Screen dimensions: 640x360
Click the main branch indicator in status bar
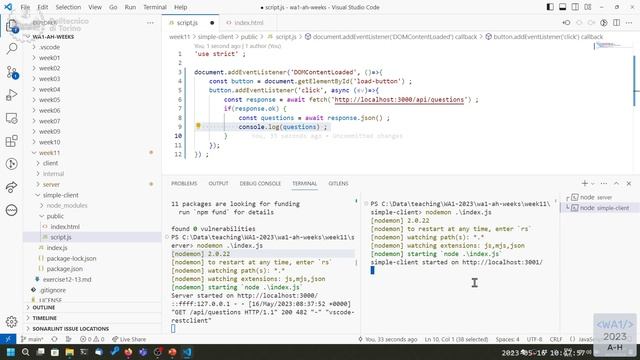(x=32, y=339)
